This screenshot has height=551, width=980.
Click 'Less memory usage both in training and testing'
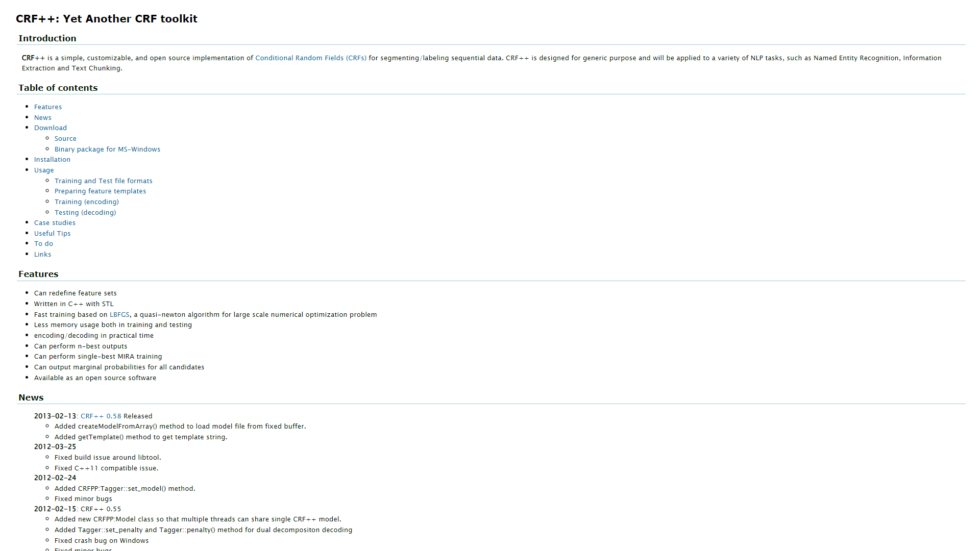tap(113, 325)
